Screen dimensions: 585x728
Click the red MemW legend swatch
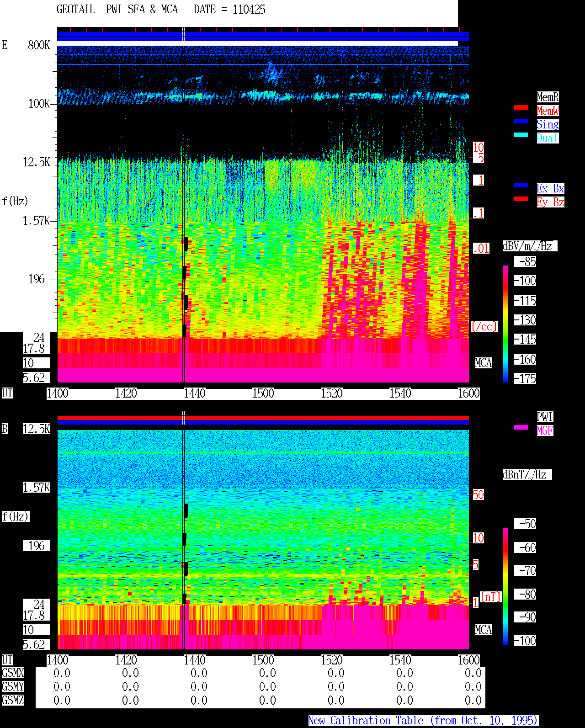click(x=521, y=107)
